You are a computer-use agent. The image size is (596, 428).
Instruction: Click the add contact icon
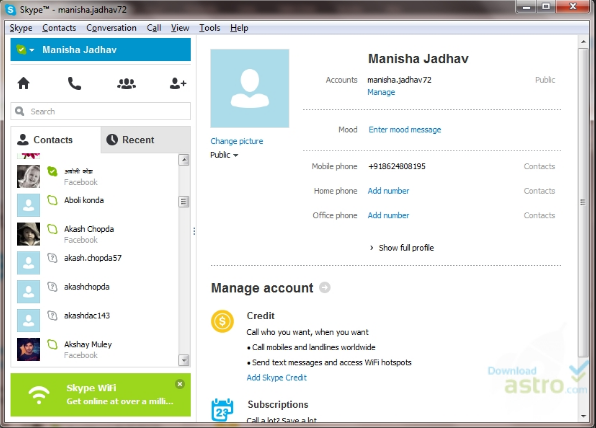pos(178,83)
